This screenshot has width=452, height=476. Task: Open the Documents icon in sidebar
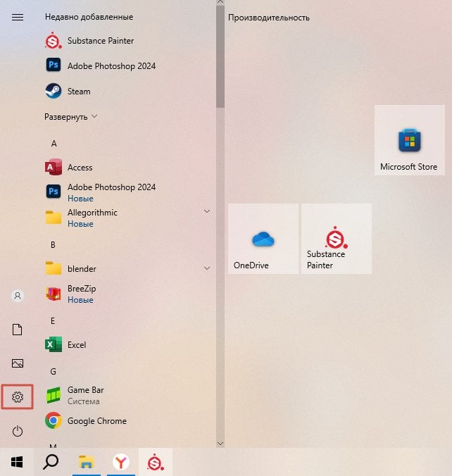[18, 330]
